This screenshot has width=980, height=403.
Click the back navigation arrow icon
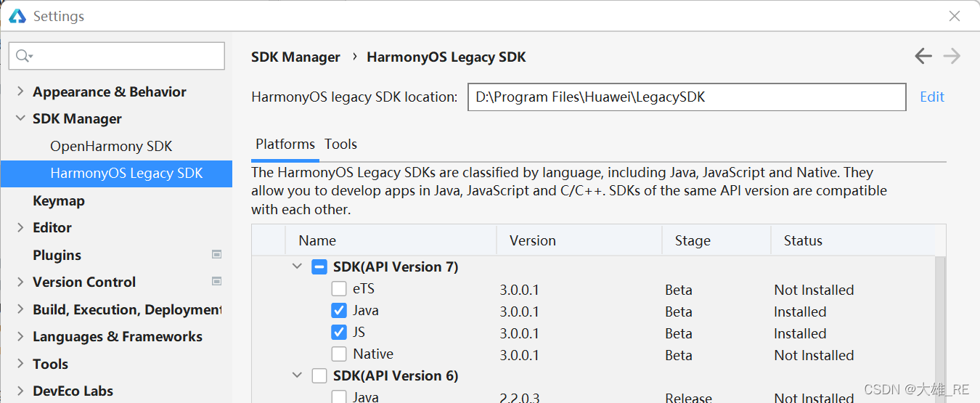tap(923, 56)
